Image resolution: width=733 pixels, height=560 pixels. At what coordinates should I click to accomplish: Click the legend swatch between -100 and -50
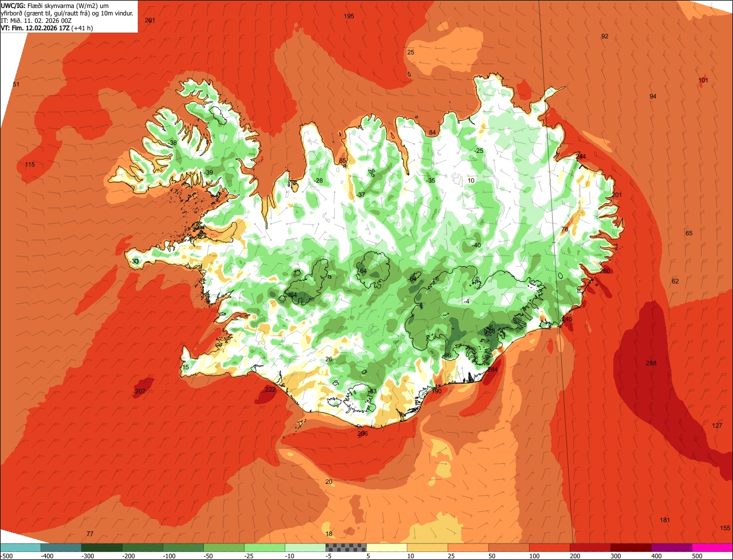pyautogui.click(x=183, y=547)
